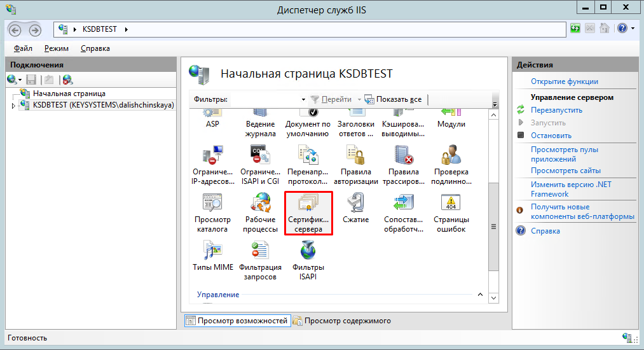This screenshot has height=350, width=644.
Task: Expand the KSDBTEST server tree node
Action: point(13,106)
